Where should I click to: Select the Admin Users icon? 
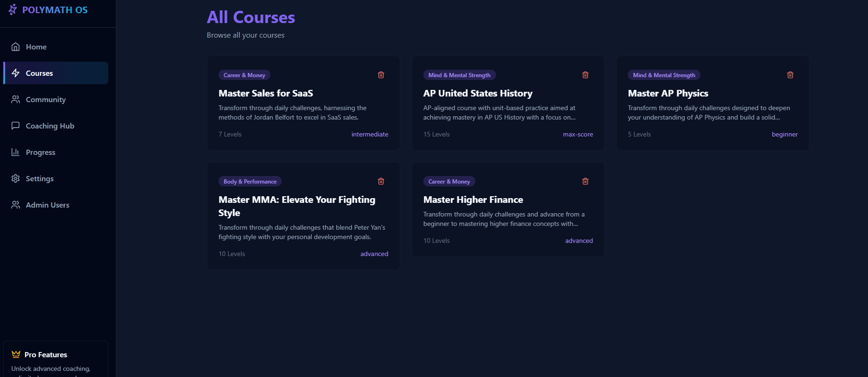click(x=16, y=205)
